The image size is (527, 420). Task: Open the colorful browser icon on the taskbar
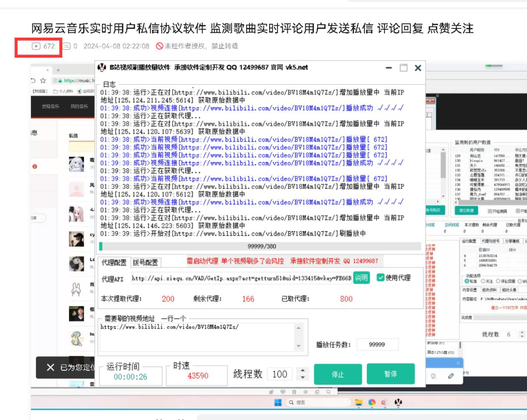372,402
